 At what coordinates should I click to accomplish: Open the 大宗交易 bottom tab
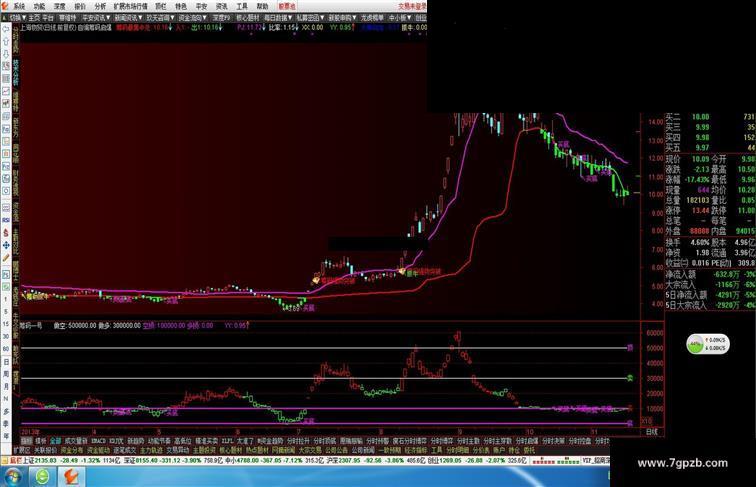coord(310,450)
